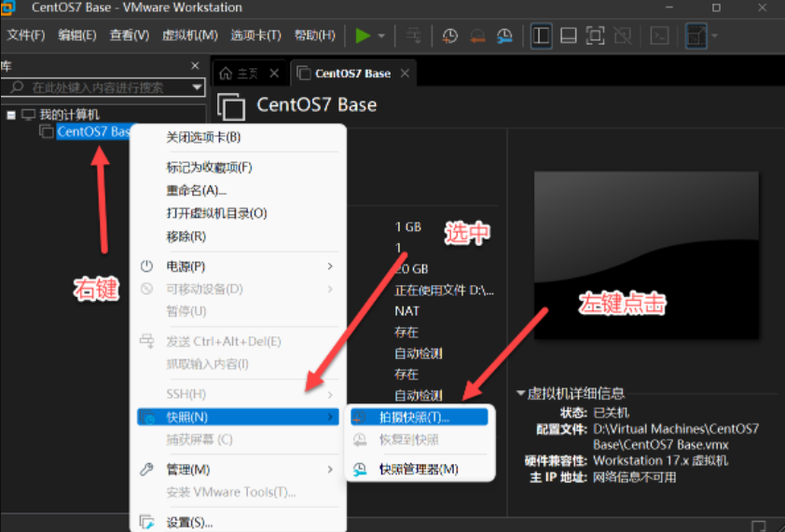The width and height of the screenshot is (785, 532).
Task: Open the stretch display dropdown arrow
Action: click(714, 35)
